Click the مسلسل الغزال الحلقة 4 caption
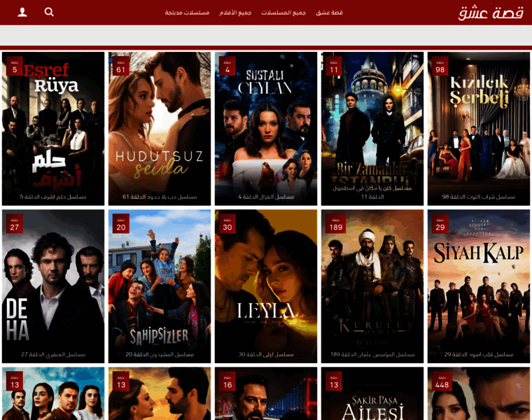Screen dimensions: 532x420 (266, 197)
